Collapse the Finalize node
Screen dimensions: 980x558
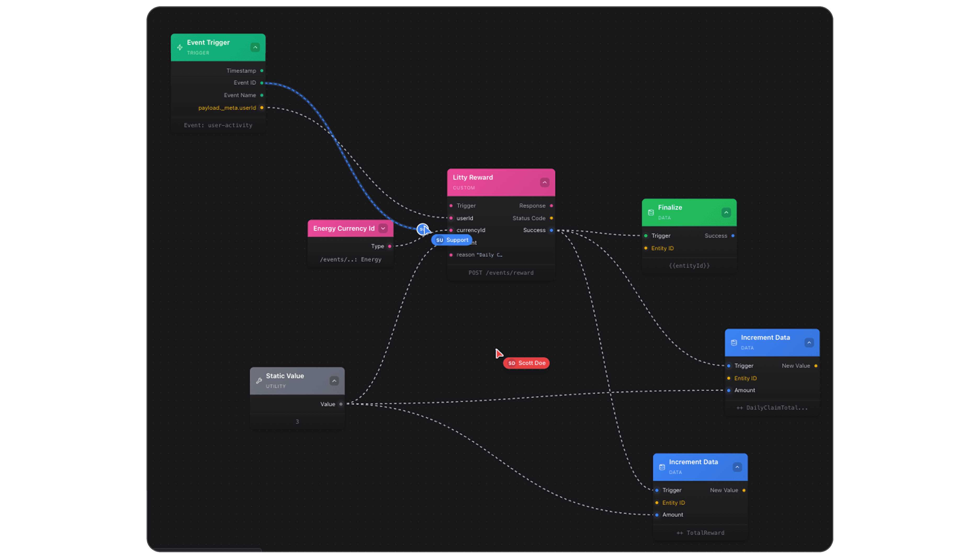click(x=726, y=212)
